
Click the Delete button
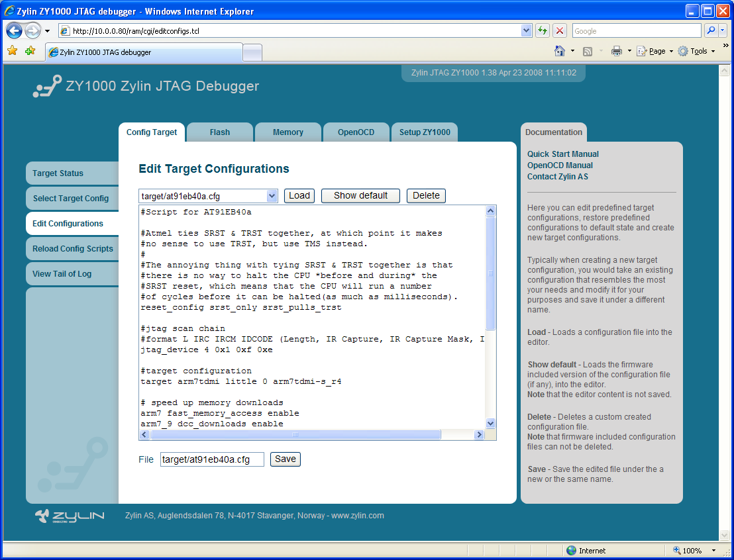[x=426, y=195]
